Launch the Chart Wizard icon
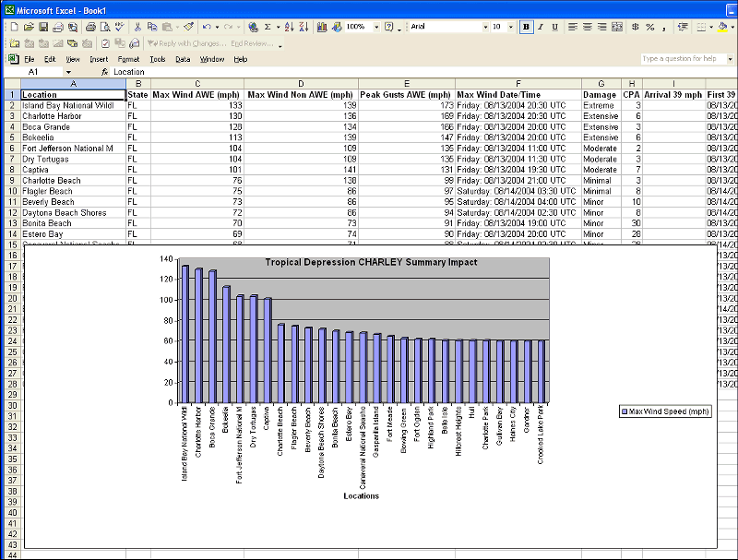Viewport: 738px width, 560px height. [x=323, y=28]
